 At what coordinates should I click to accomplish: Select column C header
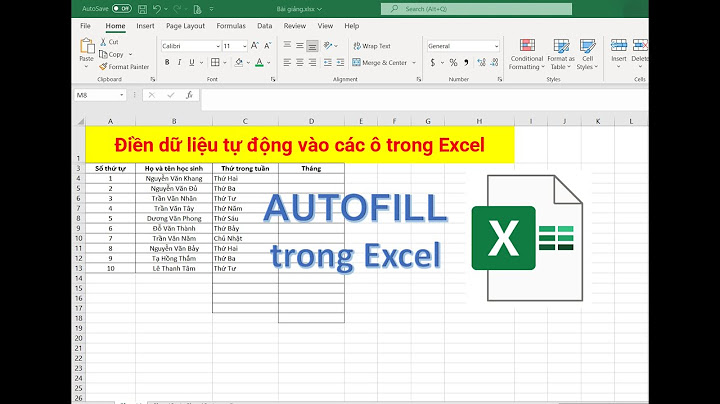pos(245,121)
